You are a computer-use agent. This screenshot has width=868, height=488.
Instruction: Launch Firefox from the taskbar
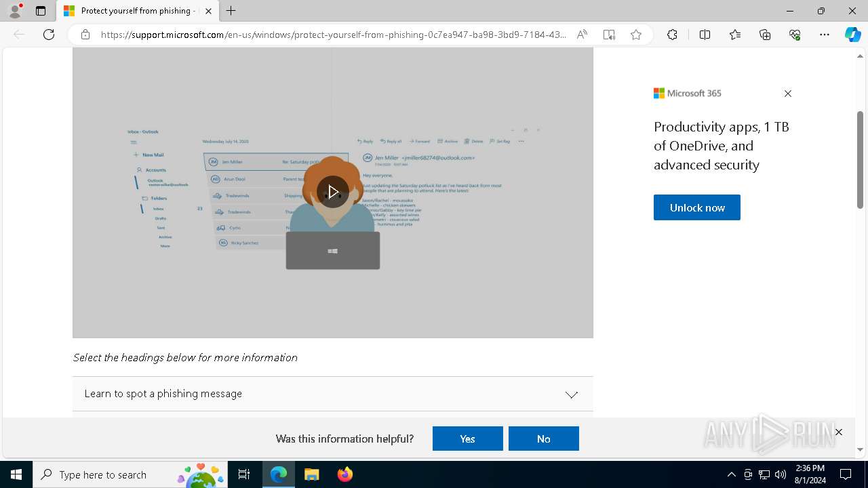345,474
